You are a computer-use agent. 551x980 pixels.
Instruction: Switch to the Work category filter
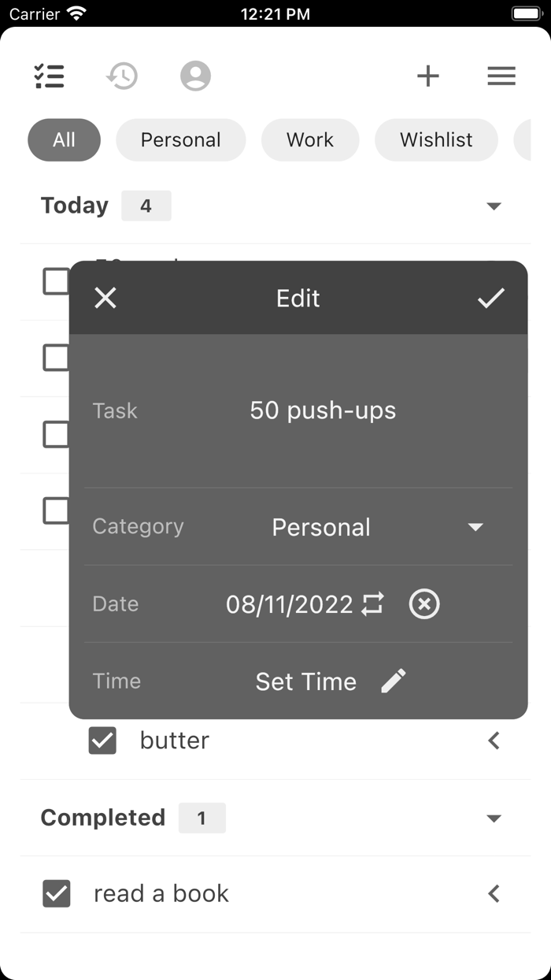coord(310,139)
